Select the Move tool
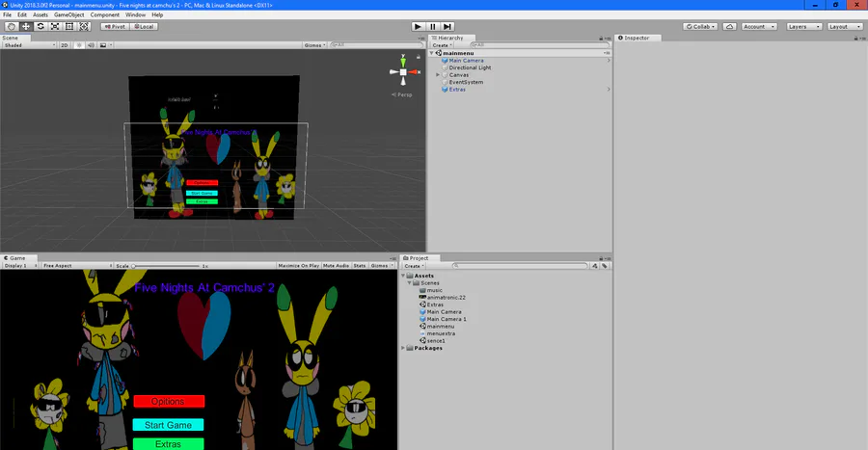Viewport: 868px width, 450px height. (26, 27)
